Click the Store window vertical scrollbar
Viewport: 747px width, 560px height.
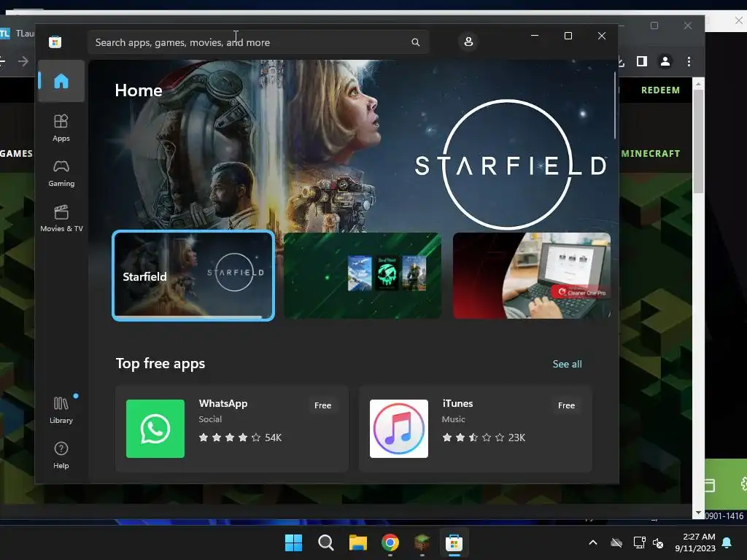point(614,105)
